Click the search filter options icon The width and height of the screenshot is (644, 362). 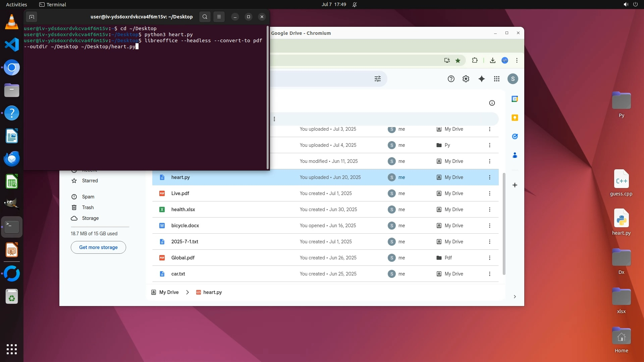[x=378, y=79]
